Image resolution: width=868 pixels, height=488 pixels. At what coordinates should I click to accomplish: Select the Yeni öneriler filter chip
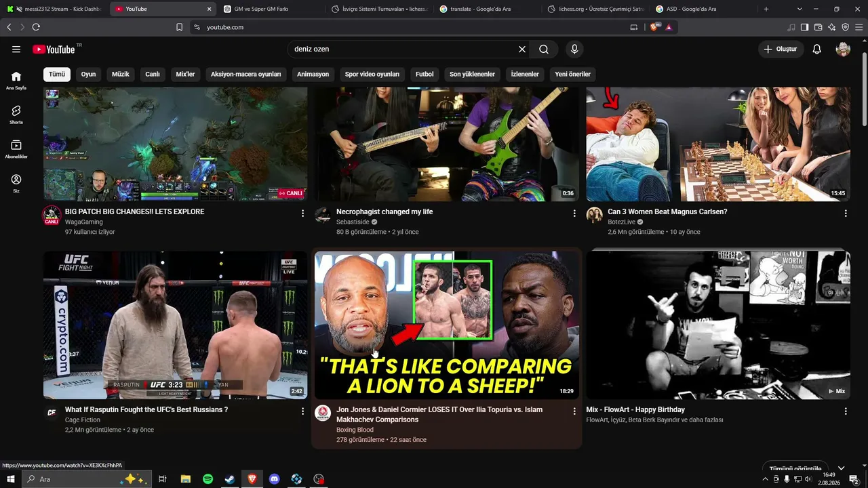[x=573, y=75]
